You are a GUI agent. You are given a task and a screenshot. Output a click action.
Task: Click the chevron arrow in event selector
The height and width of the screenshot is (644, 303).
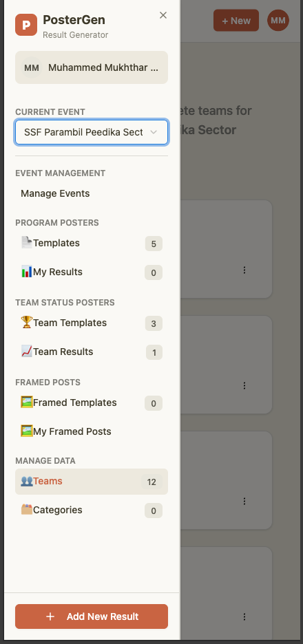(154, 132)
